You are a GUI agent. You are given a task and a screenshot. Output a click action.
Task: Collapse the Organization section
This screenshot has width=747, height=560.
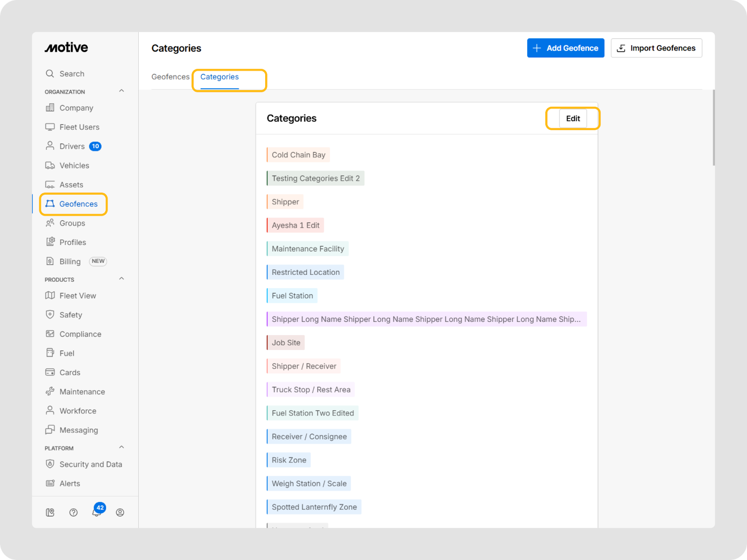click(121, 91)
